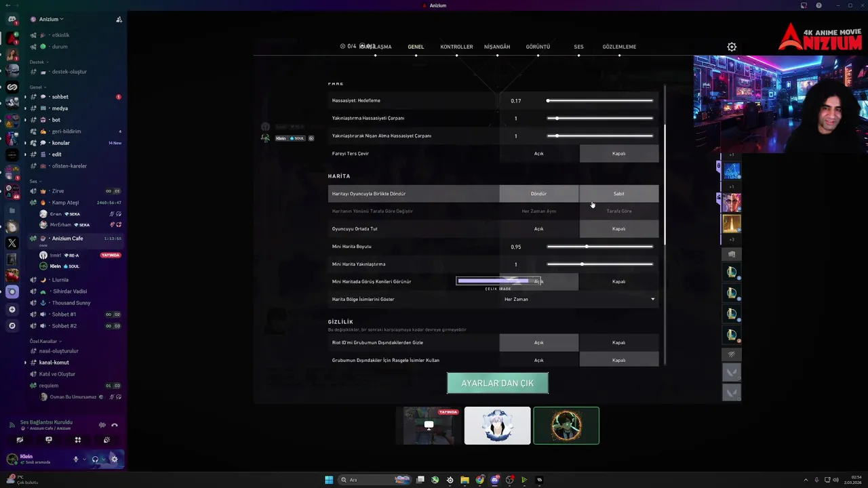Adjust the Mini Harita Boyutu slider
The image size is (868, 488).
coord(600,246)
